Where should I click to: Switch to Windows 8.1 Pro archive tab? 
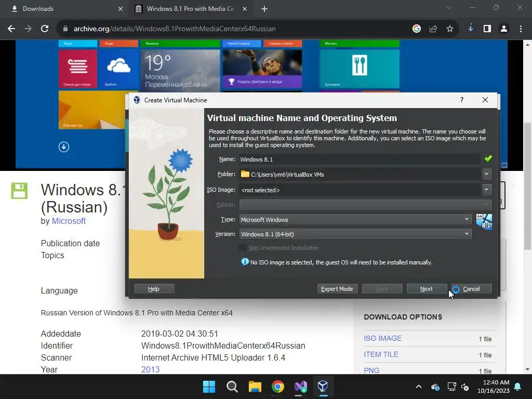(190, 9)
